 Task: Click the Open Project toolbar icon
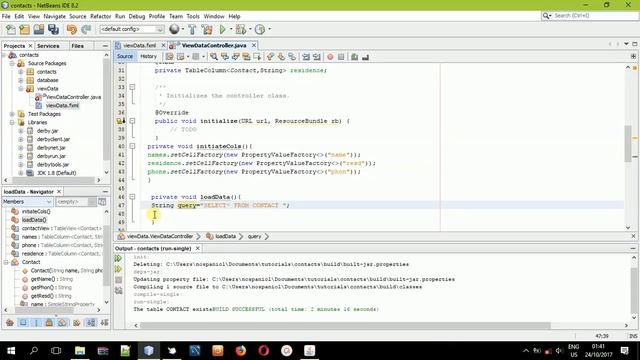[39, 29]
